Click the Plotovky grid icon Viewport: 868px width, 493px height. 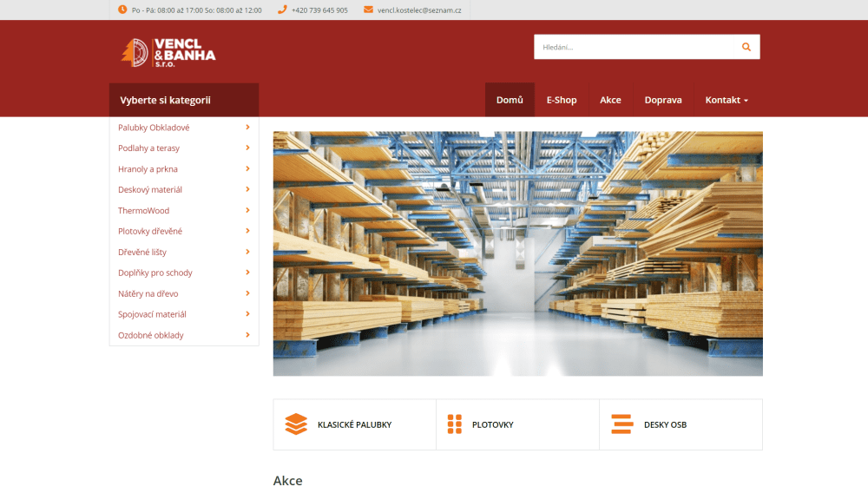pos(455,424)
